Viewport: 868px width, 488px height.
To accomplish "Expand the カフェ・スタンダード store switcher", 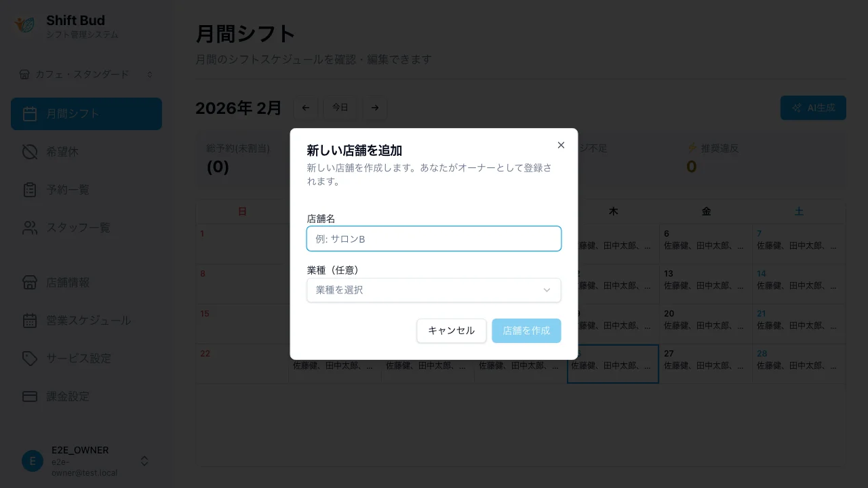I will point(85,75).
